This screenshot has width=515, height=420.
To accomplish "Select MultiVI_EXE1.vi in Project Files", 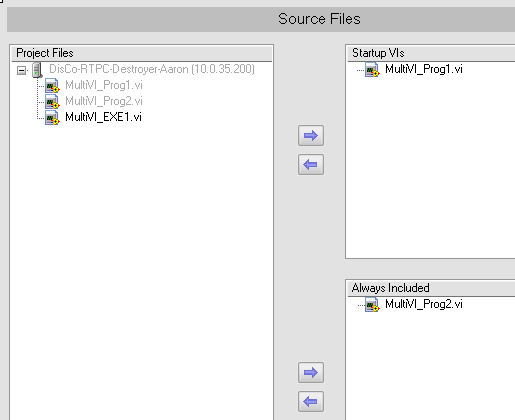I will (x=103, y=117).
